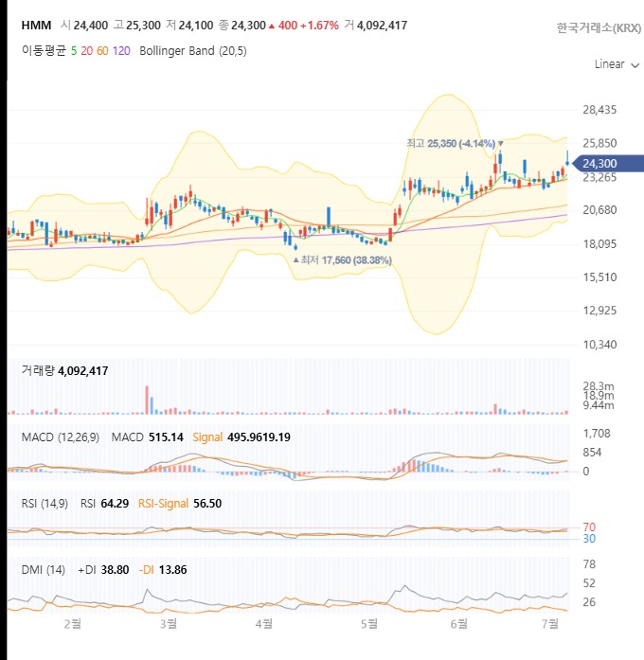
Task: Click the 2월 date axis label
Action: click(72, 624)
